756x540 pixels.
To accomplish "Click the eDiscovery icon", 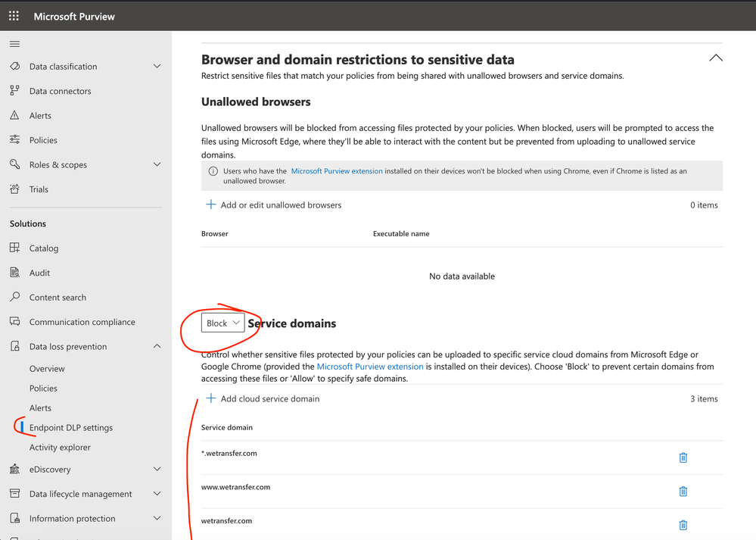I will pyautogui.click(x=15, y=469).
